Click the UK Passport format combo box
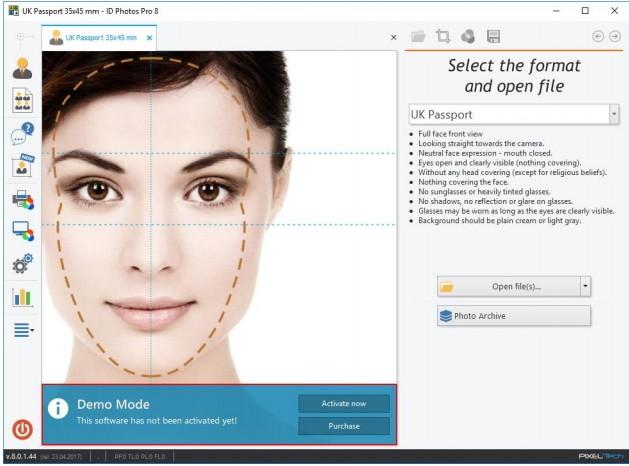Image resolution: width=629 pixels, height=466 pixels. (x=514, y=114)
